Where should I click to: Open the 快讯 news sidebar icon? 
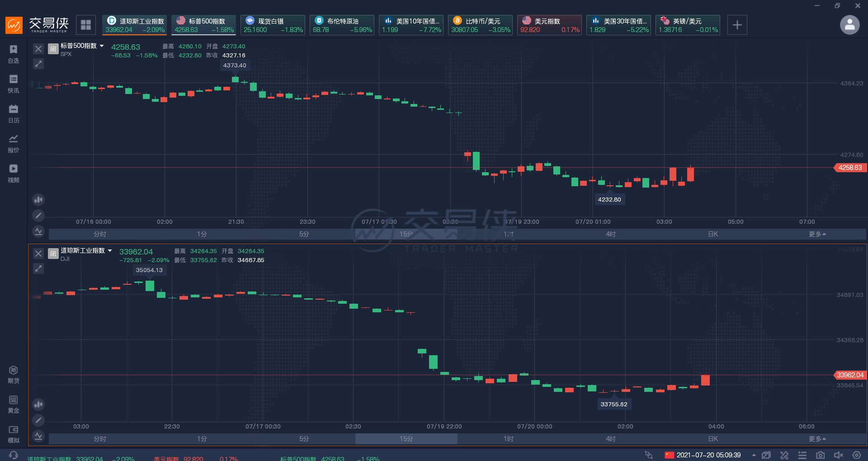pyautogui.click(x=14, y=84)
